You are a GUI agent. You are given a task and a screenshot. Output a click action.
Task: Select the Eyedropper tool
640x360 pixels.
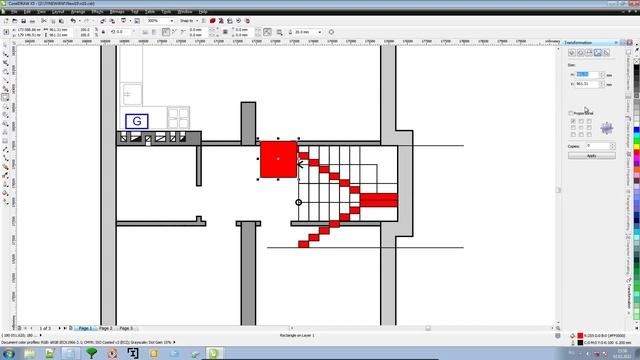[x=6, y=175]
